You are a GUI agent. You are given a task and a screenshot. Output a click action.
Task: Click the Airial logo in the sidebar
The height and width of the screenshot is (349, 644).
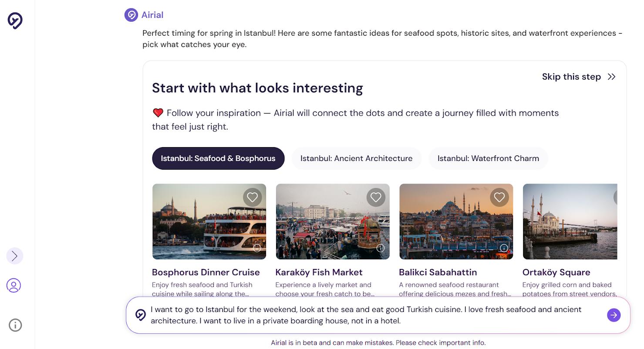pos(15,20)
